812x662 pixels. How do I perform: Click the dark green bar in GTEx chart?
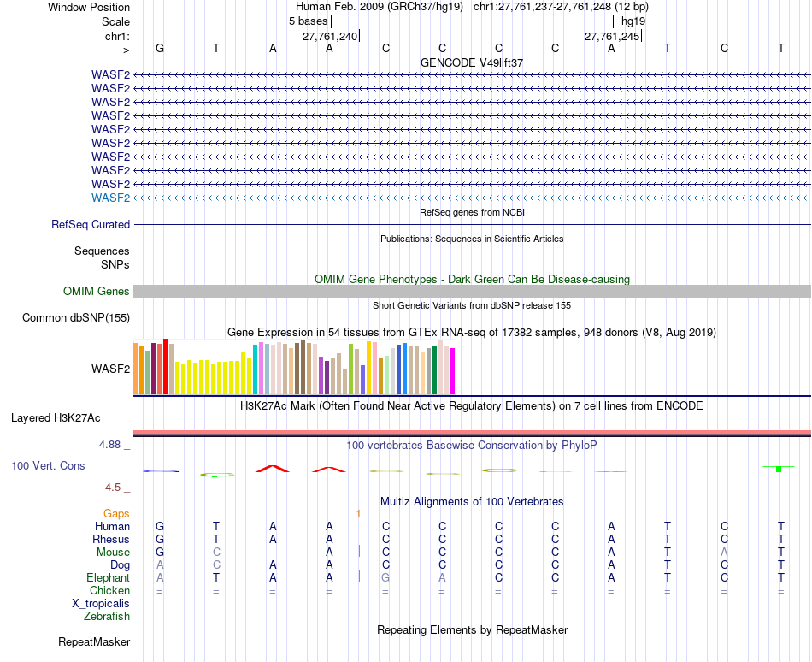434,370
